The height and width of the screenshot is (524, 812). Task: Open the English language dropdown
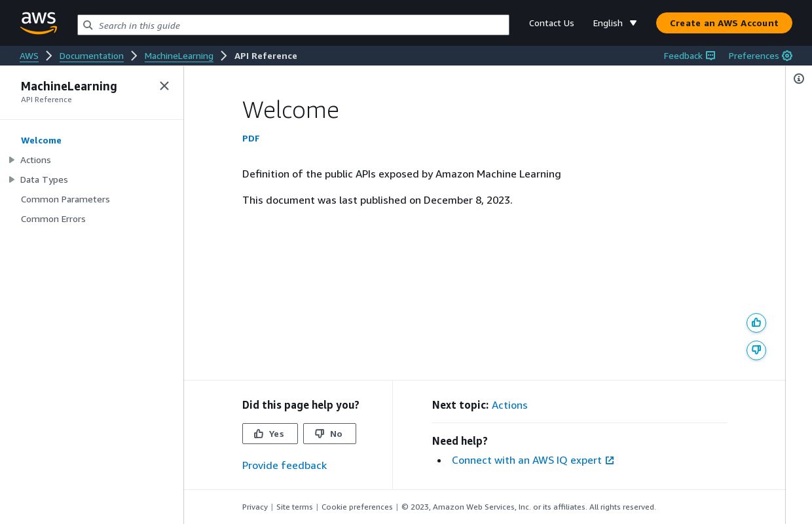pyautogui.click(x=615, y=23)
